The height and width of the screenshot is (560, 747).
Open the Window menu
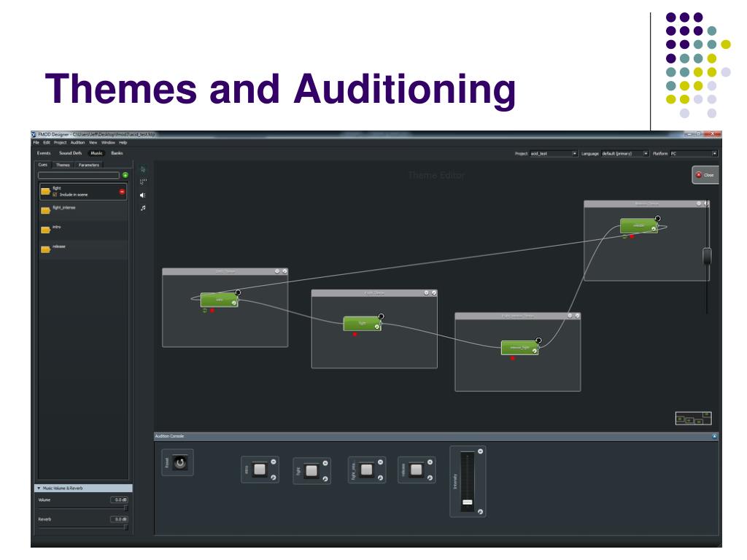coord(108,142)
